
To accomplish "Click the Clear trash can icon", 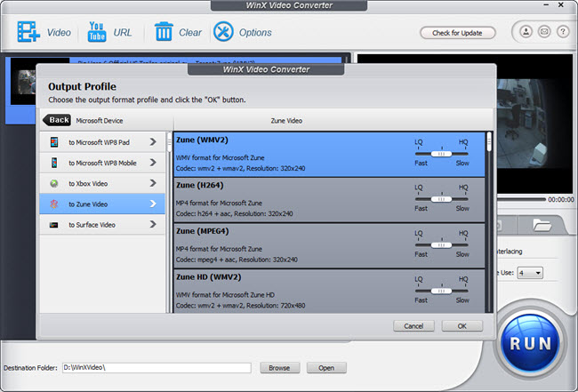I will pos(164,32).
